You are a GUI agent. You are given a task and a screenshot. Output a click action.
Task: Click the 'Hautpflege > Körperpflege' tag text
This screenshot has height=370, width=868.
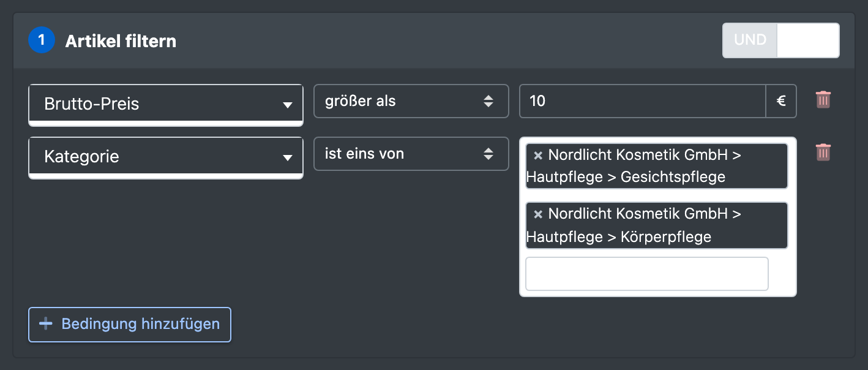pos(619,236)
